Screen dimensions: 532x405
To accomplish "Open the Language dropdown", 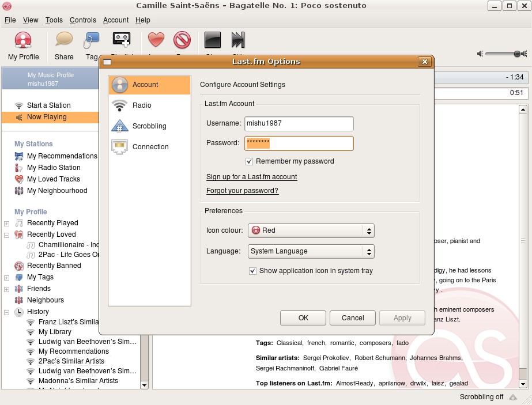I will pos(311,251).
